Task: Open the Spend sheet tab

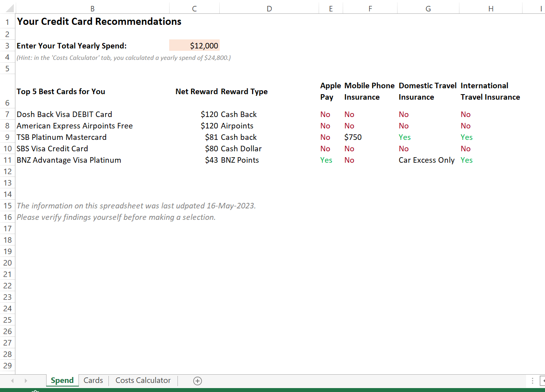Action: (x=62, y=381)
